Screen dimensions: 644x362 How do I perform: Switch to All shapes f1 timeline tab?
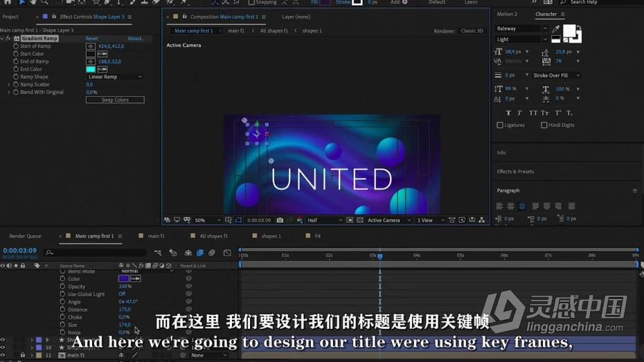coord(213,236)
